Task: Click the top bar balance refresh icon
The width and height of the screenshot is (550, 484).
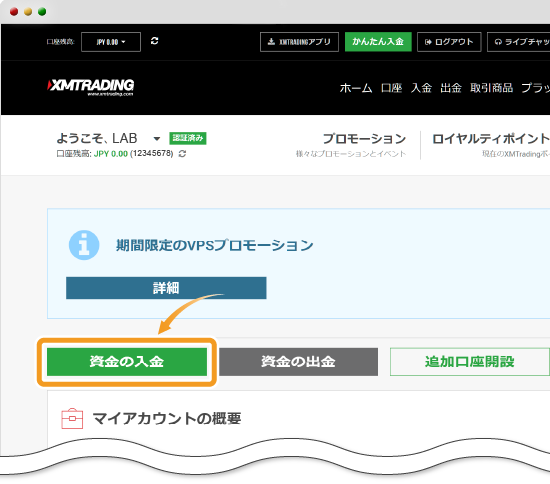Action: [x=154, y=41]
